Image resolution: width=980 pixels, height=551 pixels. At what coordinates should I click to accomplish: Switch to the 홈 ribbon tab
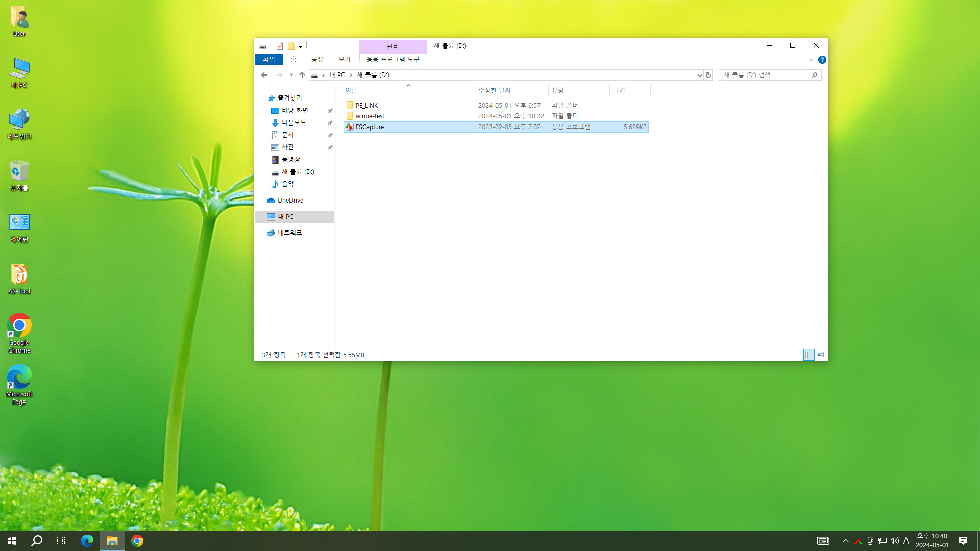point(293,60)
